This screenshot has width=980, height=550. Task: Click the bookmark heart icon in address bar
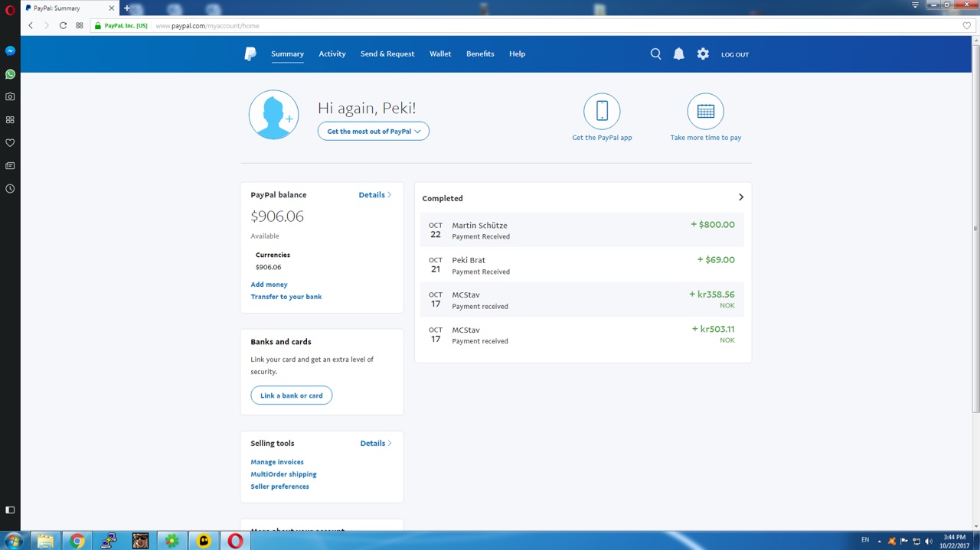pos(966,25)
